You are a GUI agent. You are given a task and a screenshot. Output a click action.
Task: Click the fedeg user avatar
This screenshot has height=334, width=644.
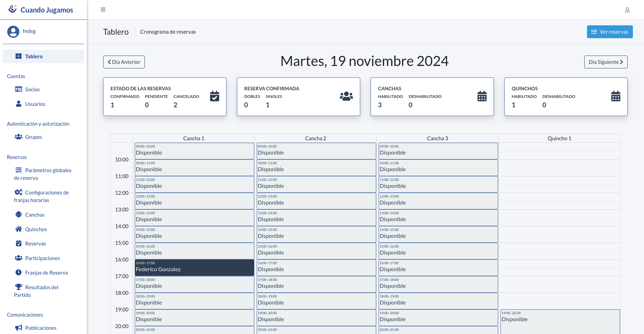pyautogui.click(x=13, y=32)
